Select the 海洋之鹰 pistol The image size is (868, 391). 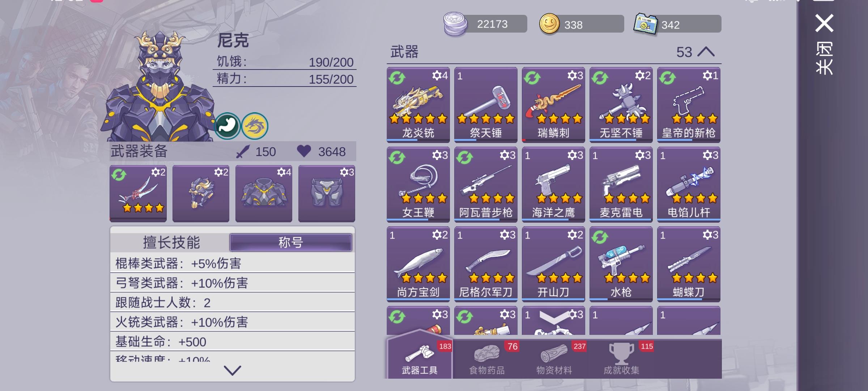pyautogui.click(x=553, y=184)
